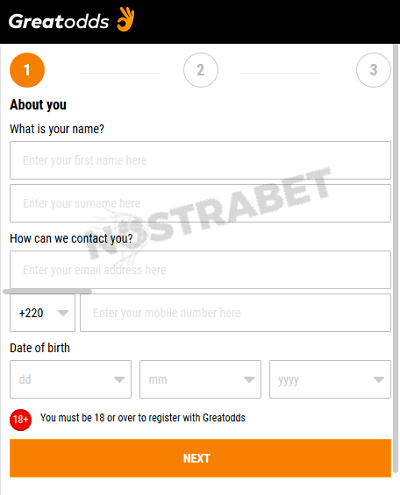Expand the dd day dropdown
The image size is (400, 495).
pos(70,379)
